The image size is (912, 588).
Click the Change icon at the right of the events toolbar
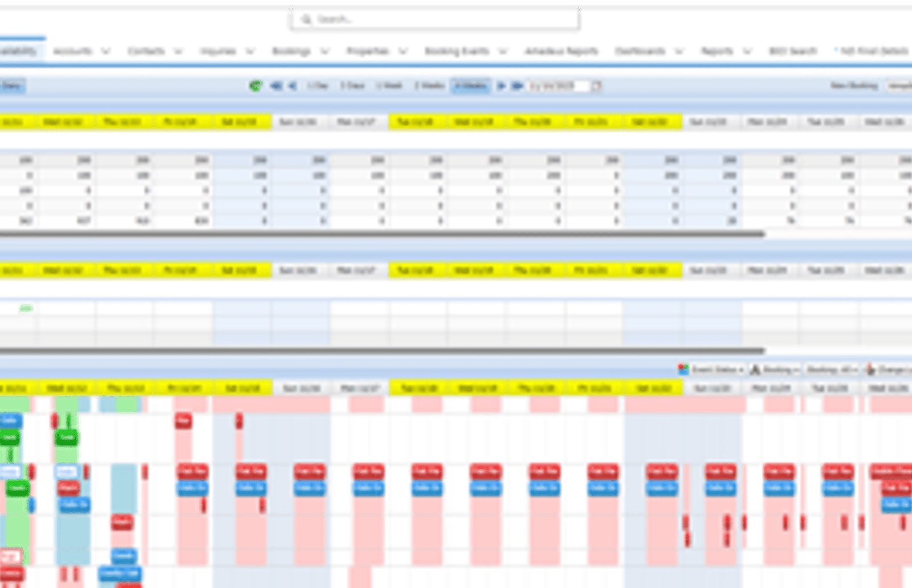[870, 370]
